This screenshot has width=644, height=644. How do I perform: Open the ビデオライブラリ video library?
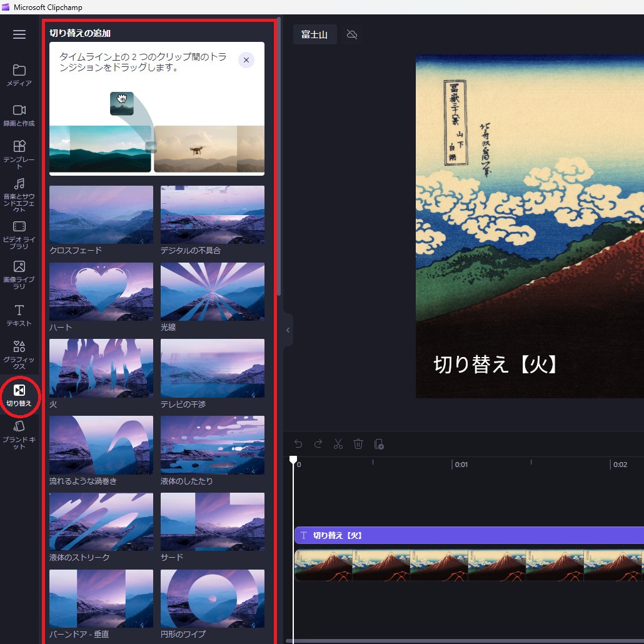tap(19, 235)
